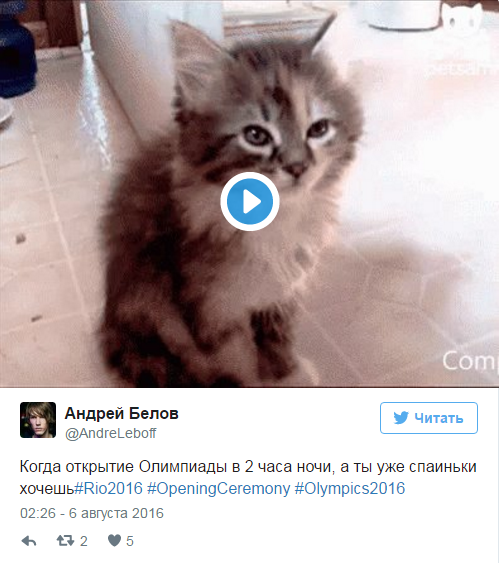Open the #Rio2016 hashtag
Image resolution: width=499 pixels, height=563 pixels.
pyautogui.click(x=108, y=489)
